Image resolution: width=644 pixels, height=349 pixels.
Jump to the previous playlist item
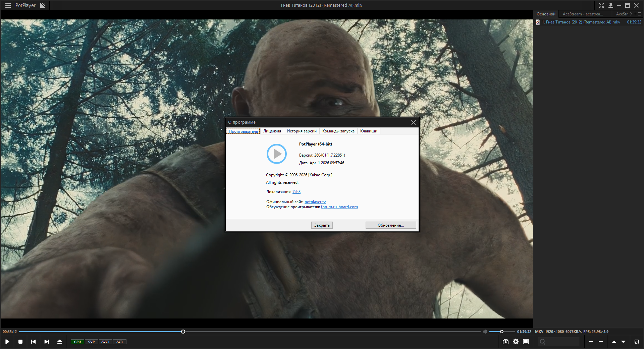click(33, 342)
